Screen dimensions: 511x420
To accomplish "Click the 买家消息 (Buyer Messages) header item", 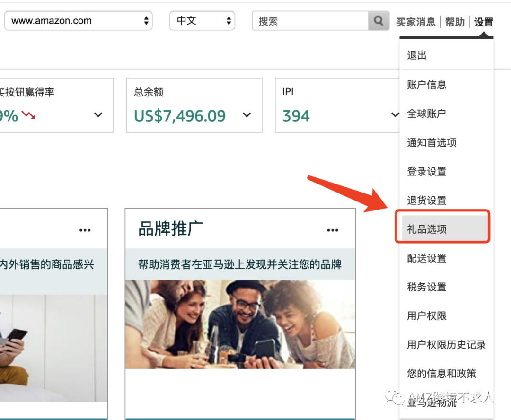I will pos(415,22).
